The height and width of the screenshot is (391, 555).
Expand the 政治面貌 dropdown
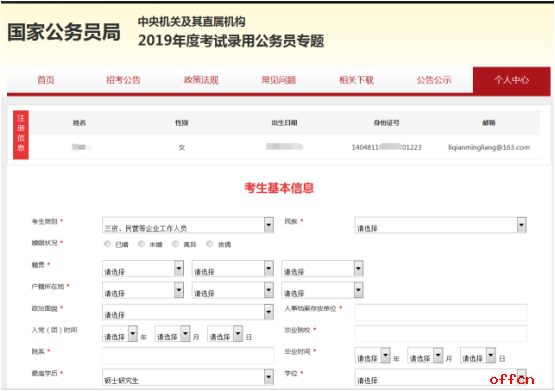[188, 312]
